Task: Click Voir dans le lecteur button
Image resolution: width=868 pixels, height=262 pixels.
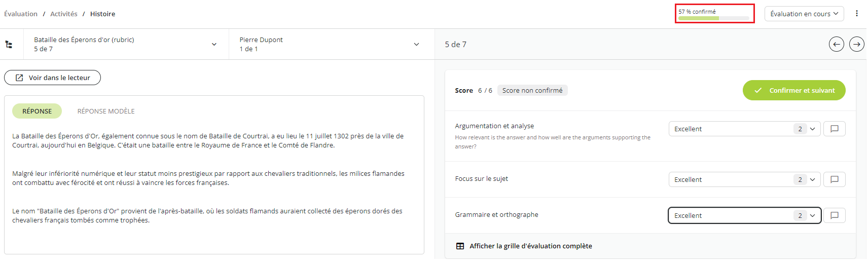Action: point(52,78)
